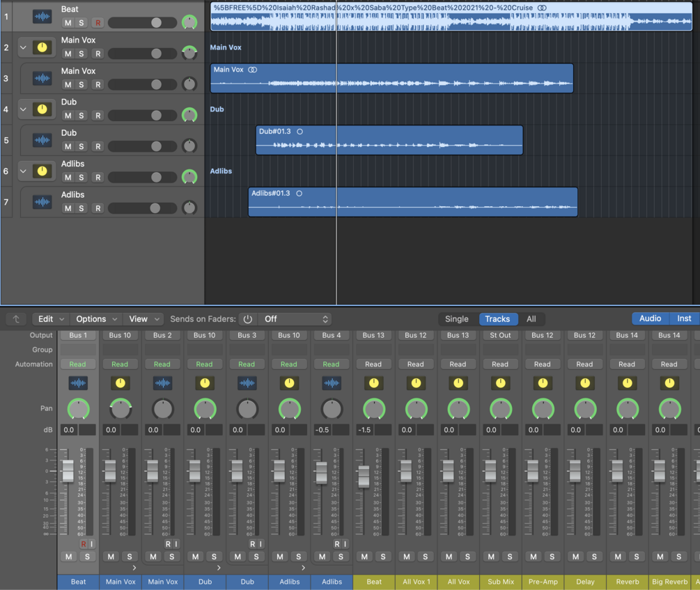The image size is (700, 590).
Task: Click the Adlibs stack yellow knob icon
Action: tap(42, 171)
